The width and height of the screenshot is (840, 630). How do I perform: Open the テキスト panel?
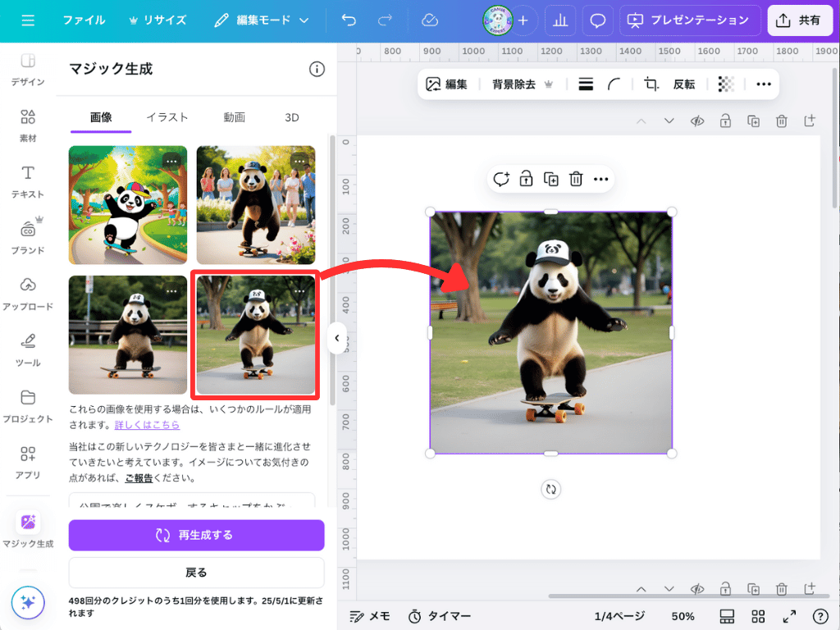pyautogui.click(x=27, y=180)
